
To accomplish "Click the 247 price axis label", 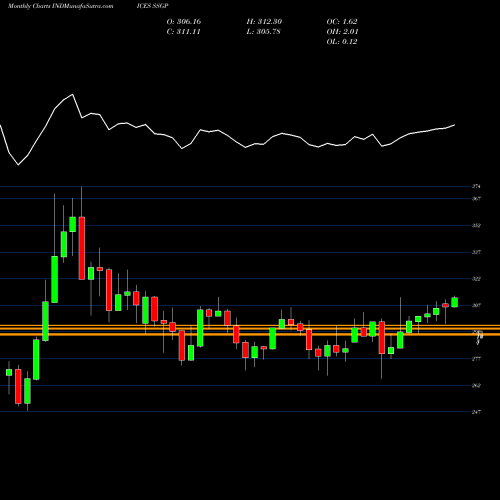I will pyautogui.click(x=476, y=412).
